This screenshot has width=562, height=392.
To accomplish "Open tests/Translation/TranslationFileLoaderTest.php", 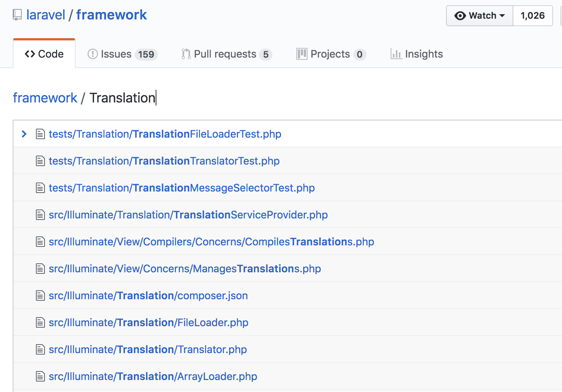I will pyautogui.click(x=165, y=134).
